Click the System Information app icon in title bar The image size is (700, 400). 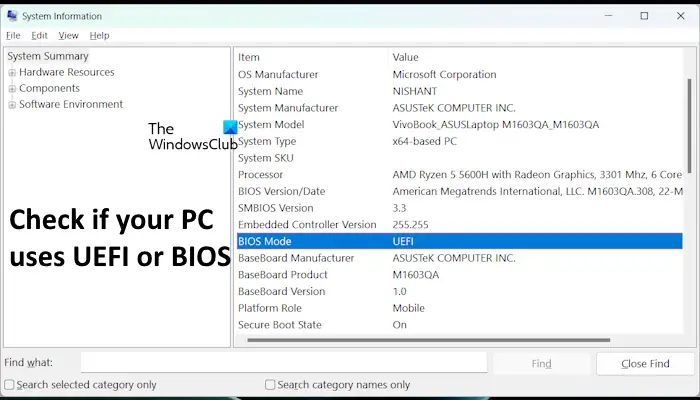coord(12,16)
